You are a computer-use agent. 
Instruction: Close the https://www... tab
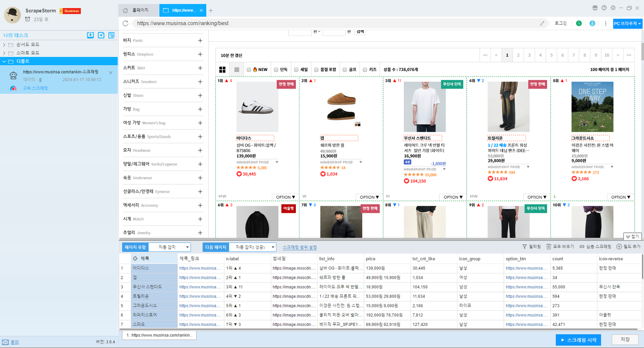pyautogui.click(x=202, y=10)
